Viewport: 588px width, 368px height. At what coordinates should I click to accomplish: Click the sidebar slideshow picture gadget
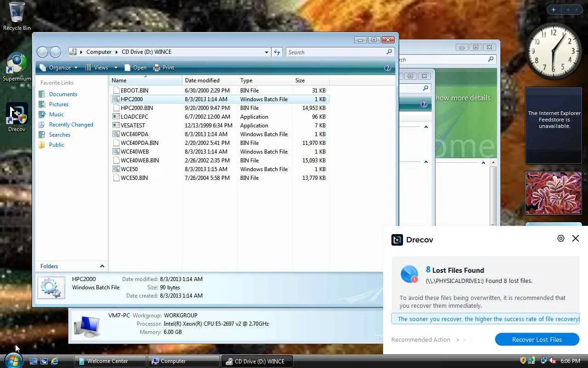(x=553, y=193)
